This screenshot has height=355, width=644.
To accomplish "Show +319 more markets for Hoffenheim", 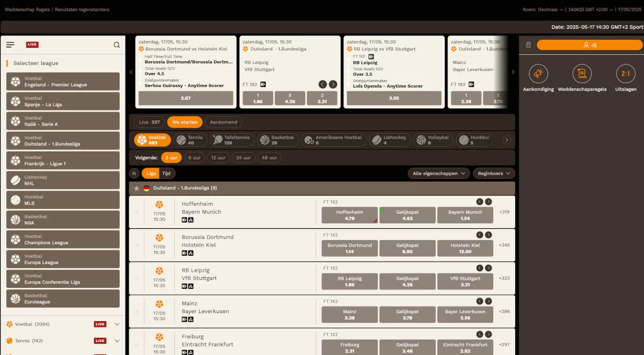I will pos(504,212).
